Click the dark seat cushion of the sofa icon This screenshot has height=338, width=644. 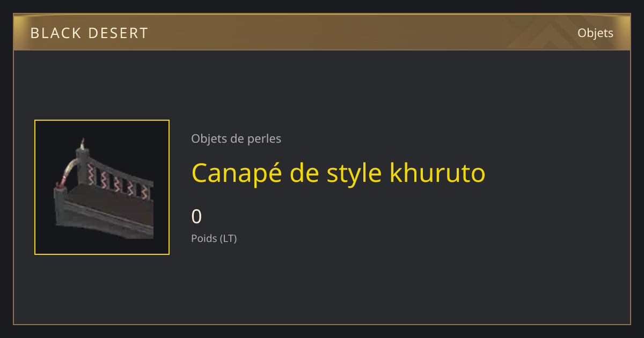(x=110, y=200)
